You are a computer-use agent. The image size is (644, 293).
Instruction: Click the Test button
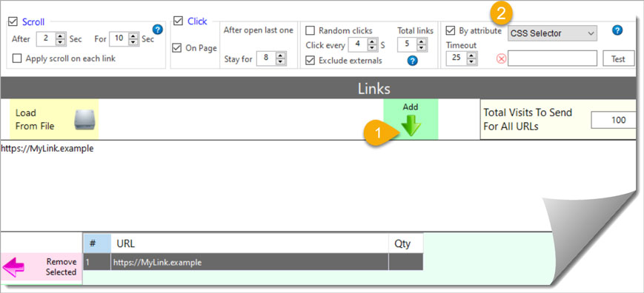click(618, 58)
